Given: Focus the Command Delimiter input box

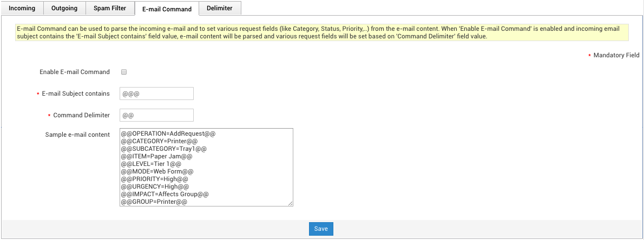Looking at the screenshot, I should [x=156, y=115].
